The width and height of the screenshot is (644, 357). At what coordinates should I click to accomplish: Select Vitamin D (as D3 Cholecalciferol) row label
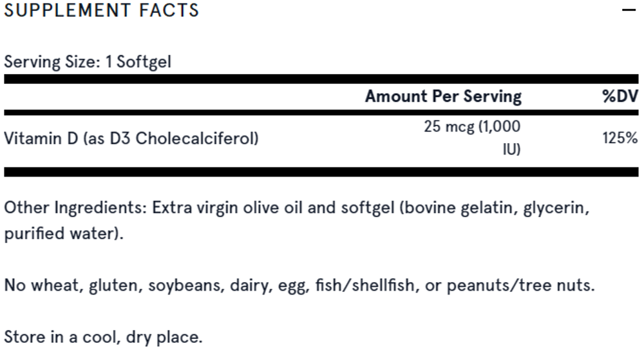[x=131, y=139]
